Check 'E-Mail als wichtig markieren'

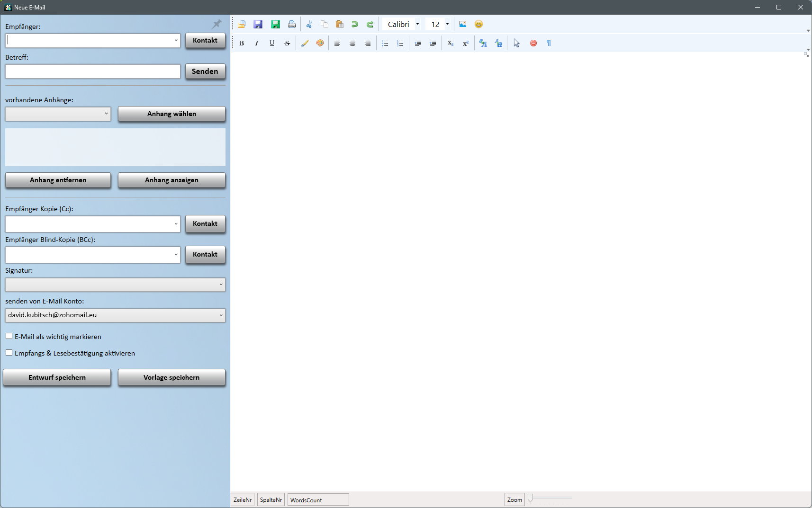point(9,336)
